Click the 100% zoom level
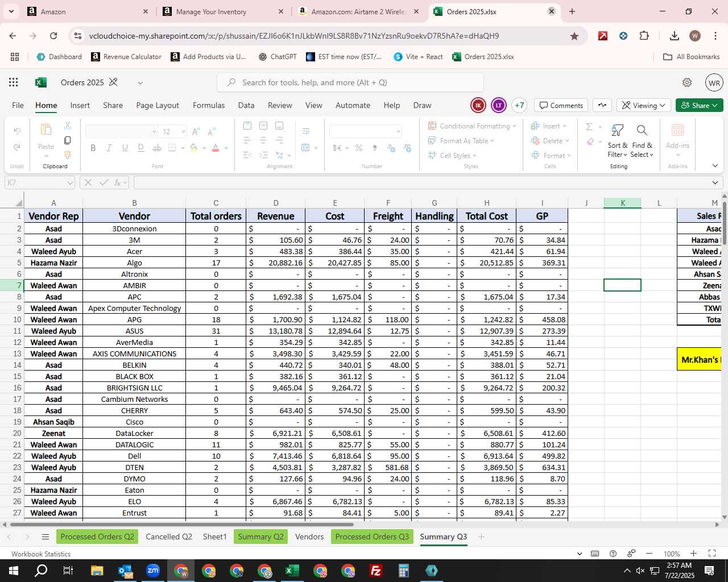The height and width of the screenshot is (582, 728). pyautogui.click(x=672, y=554)
